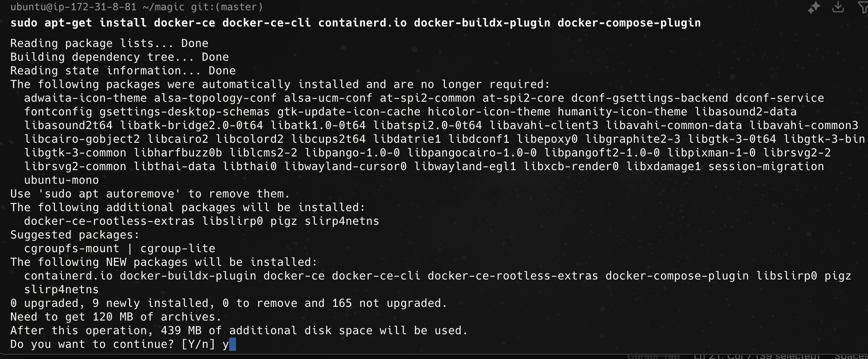This screenshot has width=868, height=359.
Task: Click the download output icon
Action: tap(838, 7)
